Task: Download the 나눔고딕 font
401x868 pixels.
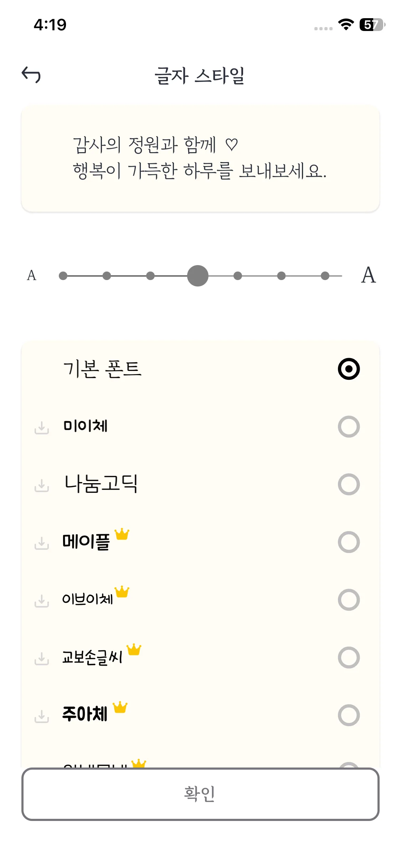Action: [42, 485]
